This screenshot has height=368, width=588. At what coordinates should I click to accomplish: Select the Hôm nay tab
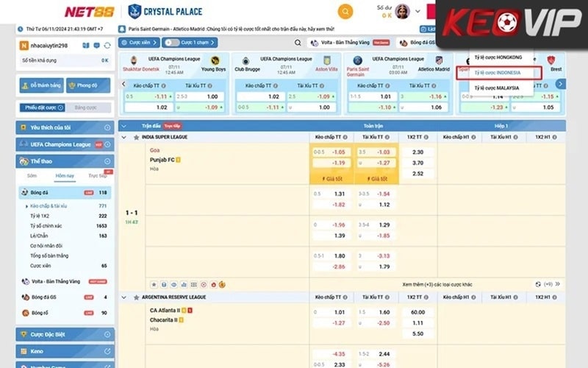(x=65, y=176)
